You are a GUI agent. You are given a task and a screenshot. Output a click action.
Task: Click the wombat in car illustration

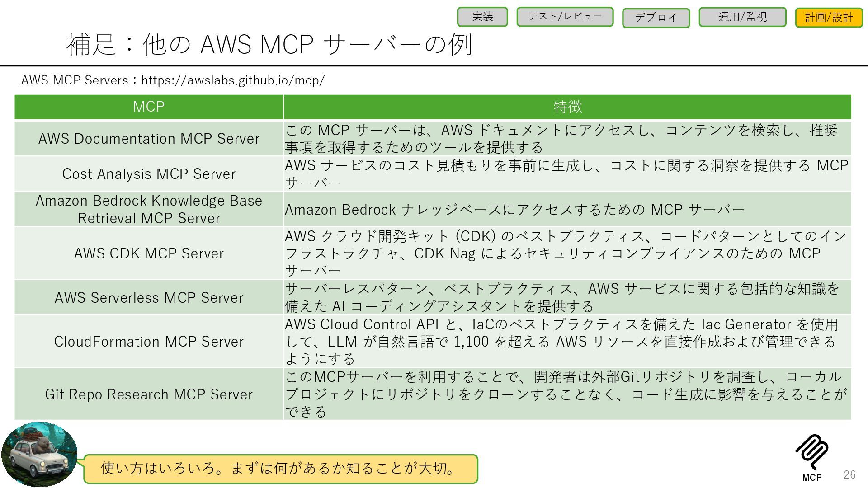point(39,454)
